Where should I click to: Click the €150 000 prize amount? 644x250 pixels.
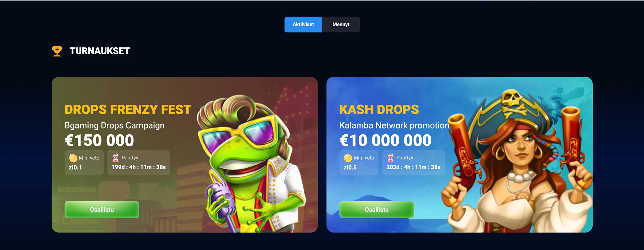[x=99, y=140]
